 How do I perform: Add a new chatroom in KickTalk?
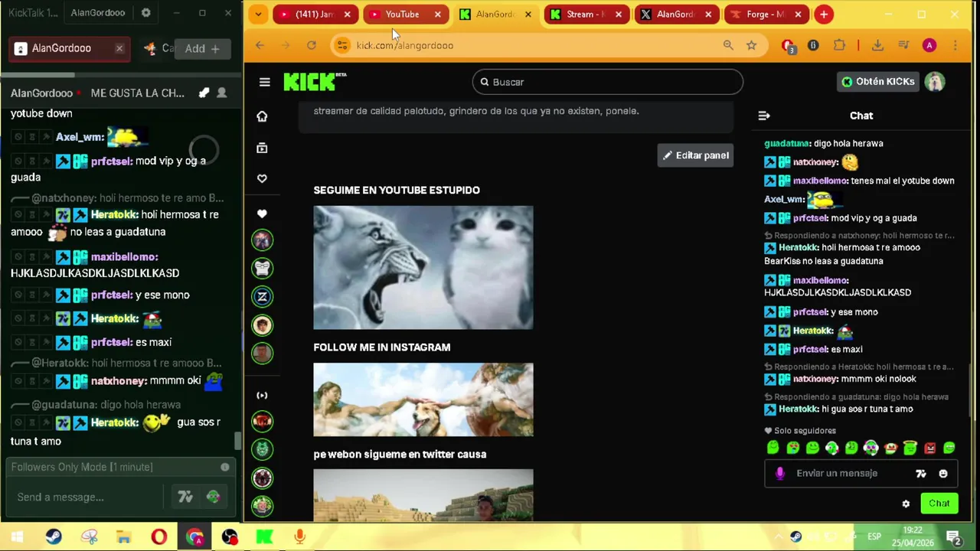(x=202, y=48)
